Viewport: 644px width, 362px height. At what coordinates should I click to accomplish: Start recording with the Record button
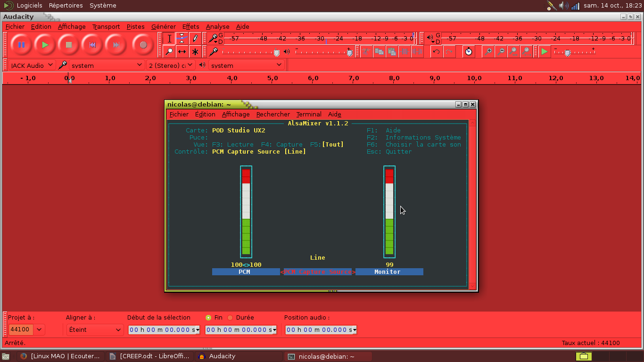(143, 45)
